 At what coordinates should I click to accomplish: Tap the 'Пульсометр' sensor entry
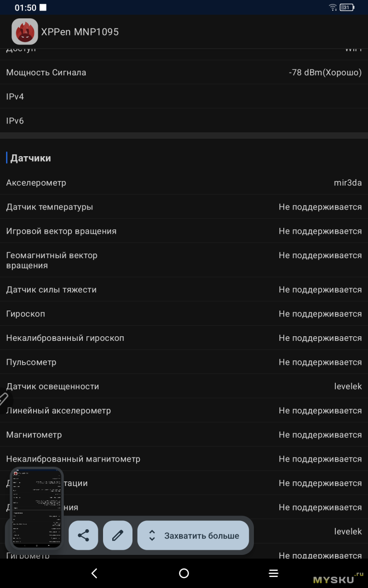click(184, 362)
